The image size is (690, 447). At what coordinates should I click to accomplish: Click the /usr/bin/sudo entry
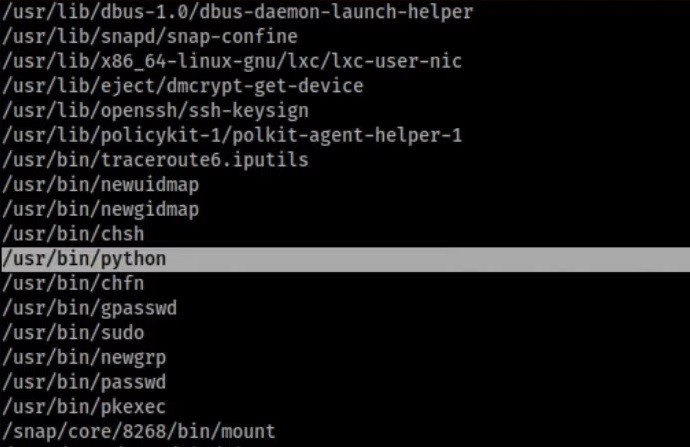tap(73, 333)
